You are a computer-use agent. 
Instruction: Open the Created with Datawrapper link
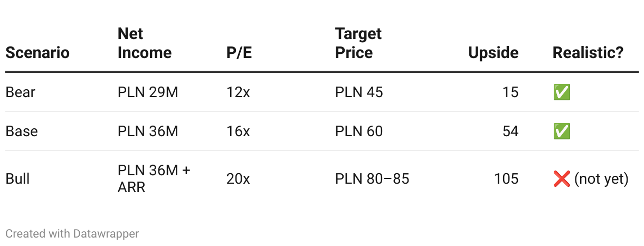72,233
